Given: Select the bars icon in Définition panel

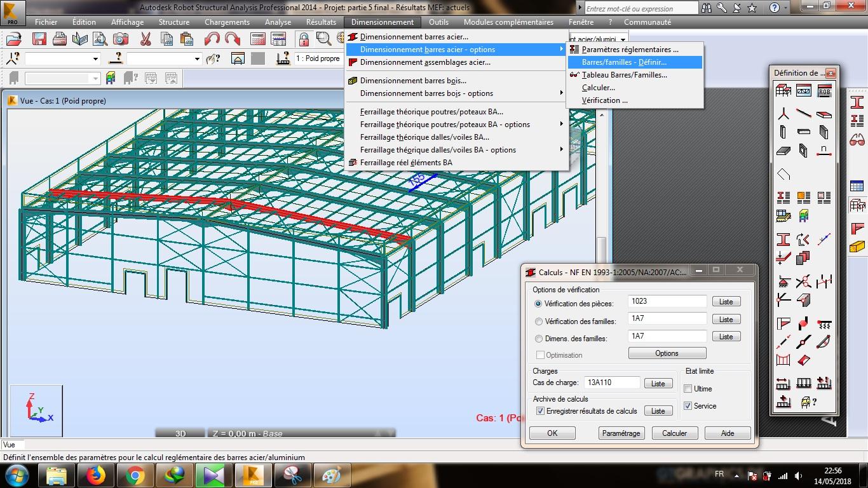Looking at the screenshot, I should (804, 114).
